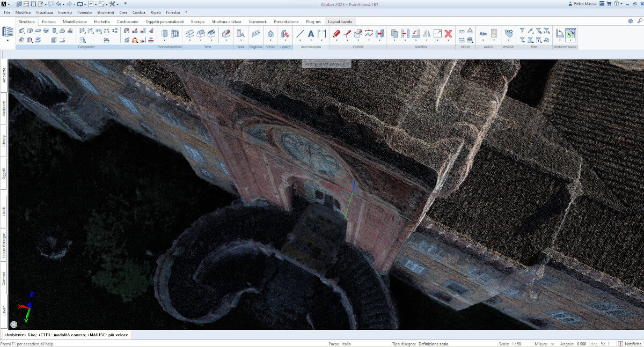Click the Undo arrow in title toolbar
Screen dimensions: 644x347
(59, 4)
